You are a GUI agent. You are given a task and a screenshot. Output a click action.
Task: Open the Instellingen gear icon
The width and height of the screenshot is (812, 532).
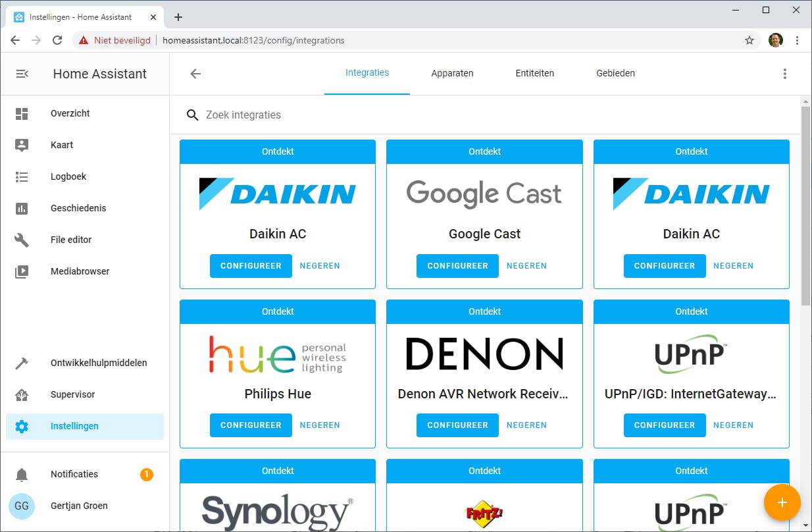pos(22,426)
